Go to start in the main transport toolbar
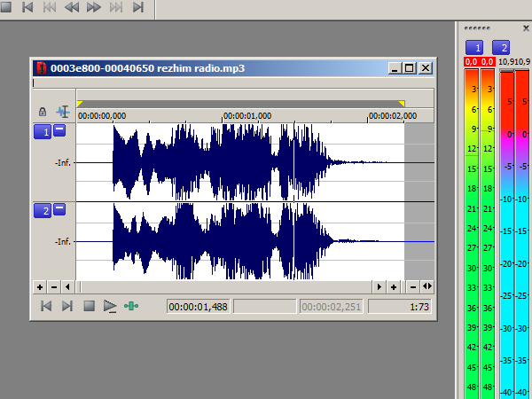Image resolution: width=532 pixels, height=399 pixels. click(x=27, y=7)
